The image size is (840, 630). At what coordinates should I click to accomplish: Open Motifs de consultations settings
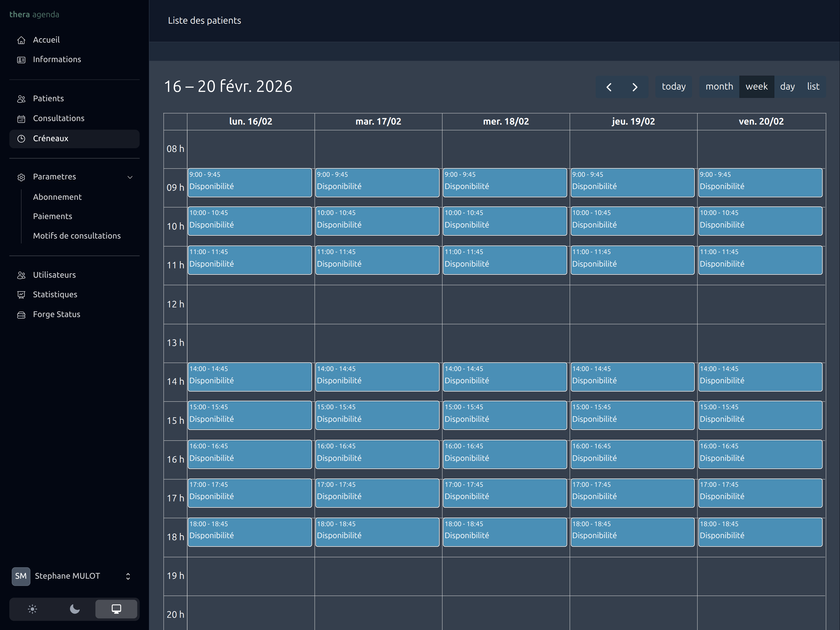pos(77,236)
